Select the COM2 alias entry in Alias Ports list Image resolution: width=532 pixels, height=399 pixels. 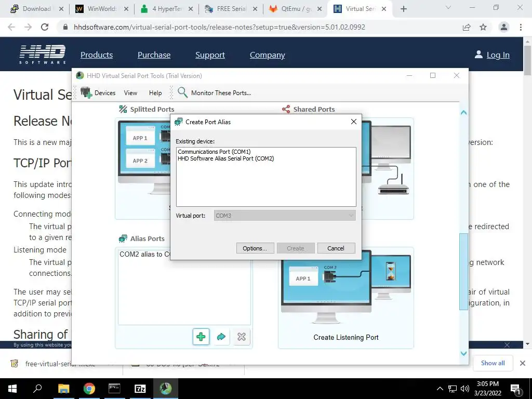point(145,254)
